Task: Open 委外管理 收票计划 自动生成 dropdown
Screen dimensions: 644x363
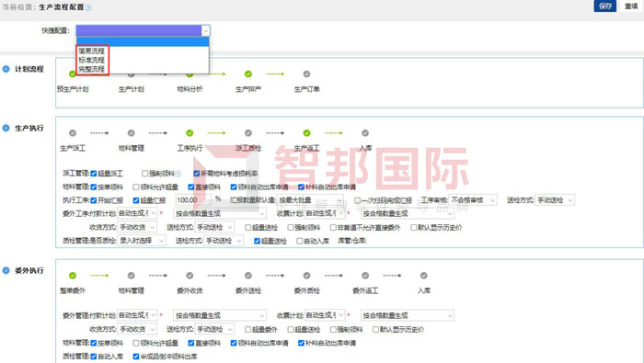Action: [x=325, y=315]
